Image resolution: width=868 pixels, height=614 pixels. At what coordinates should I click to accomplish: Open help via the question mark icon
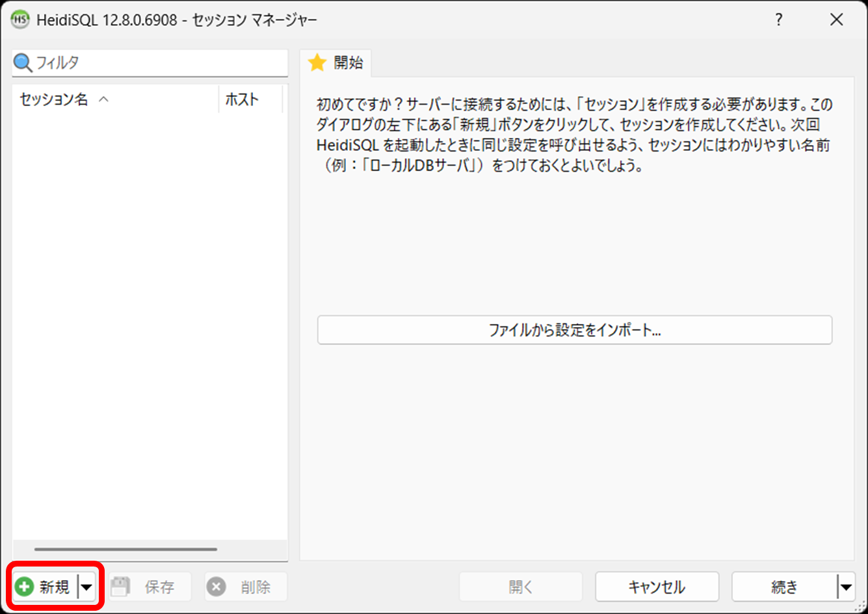point(779,19)
